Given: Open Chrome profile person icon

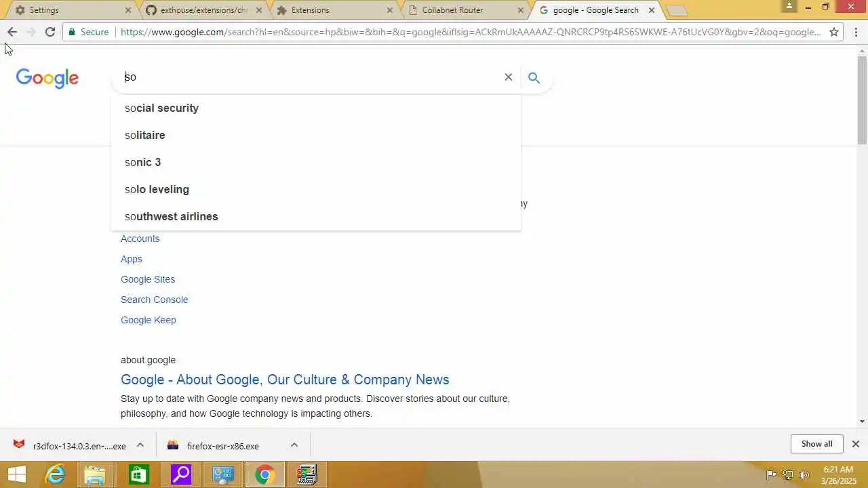Looking at the screenshot, I should tap(789, 6).
